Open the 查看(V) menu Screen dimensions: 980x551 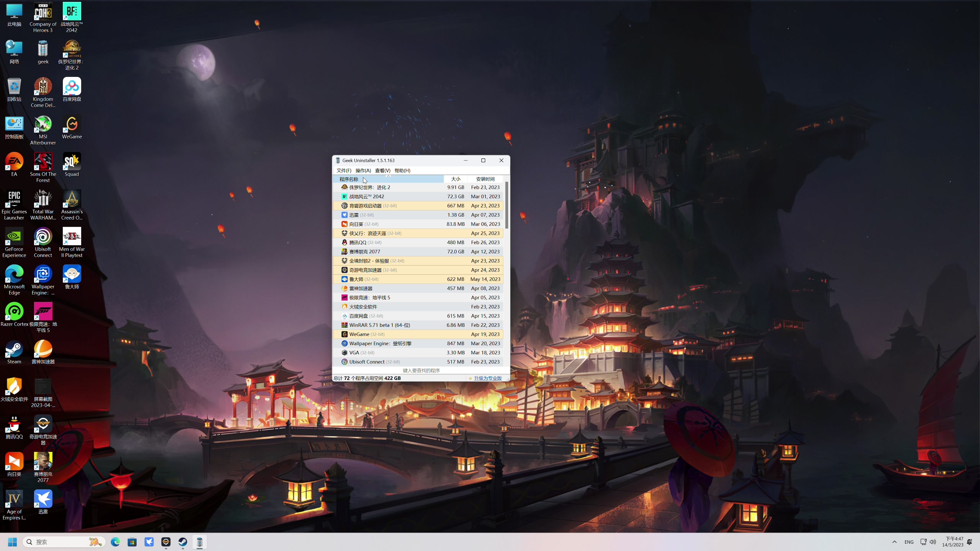pos(382,171)
